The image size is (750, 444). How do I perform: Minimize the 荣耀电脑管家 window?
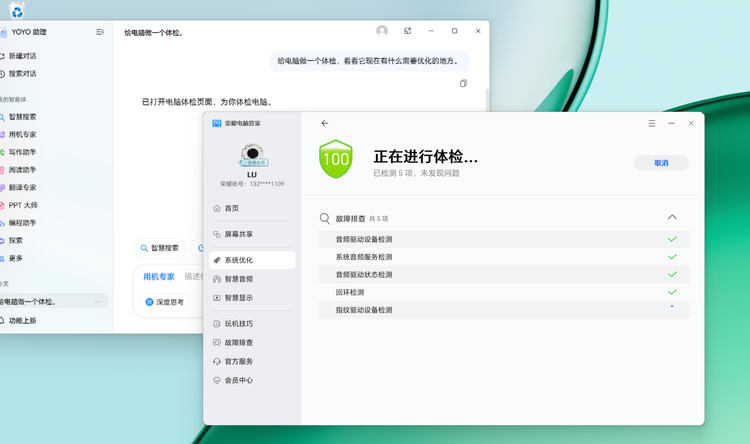pos(672,123)
